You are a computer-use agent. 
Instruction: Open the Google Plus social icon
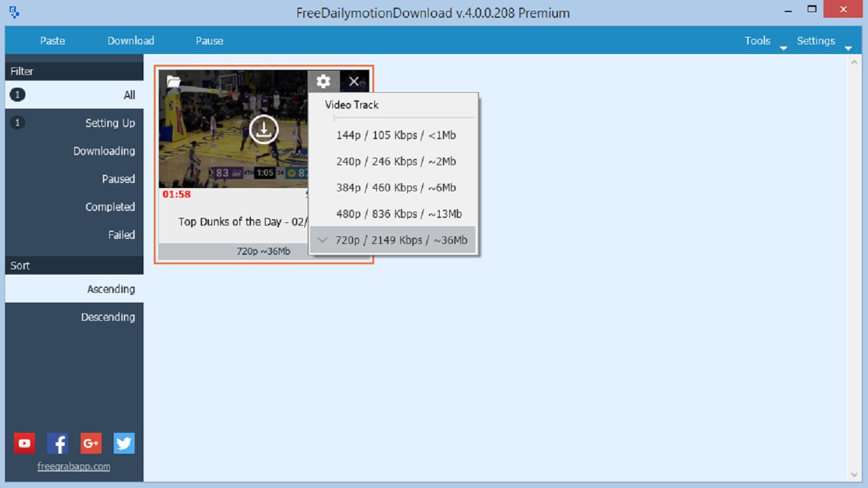(91, 444)
